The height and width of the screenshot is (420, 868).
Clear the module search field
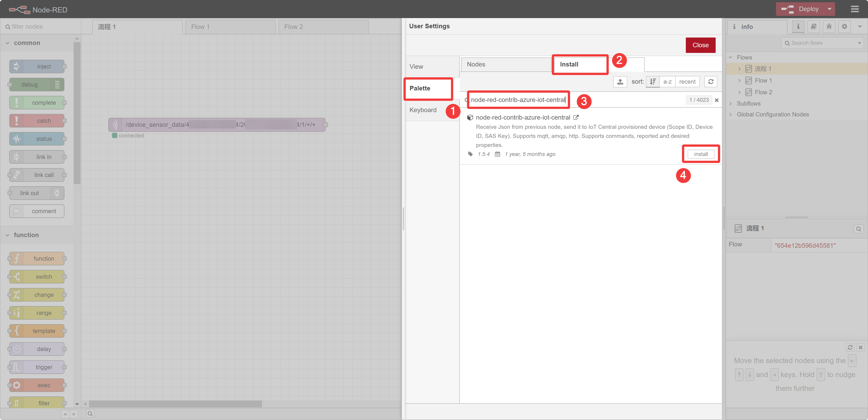(x=717, y=100)
